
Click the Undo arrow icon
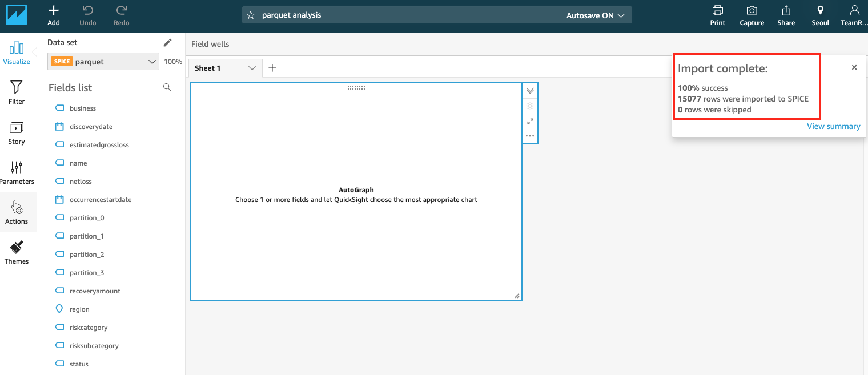point(87,10)
